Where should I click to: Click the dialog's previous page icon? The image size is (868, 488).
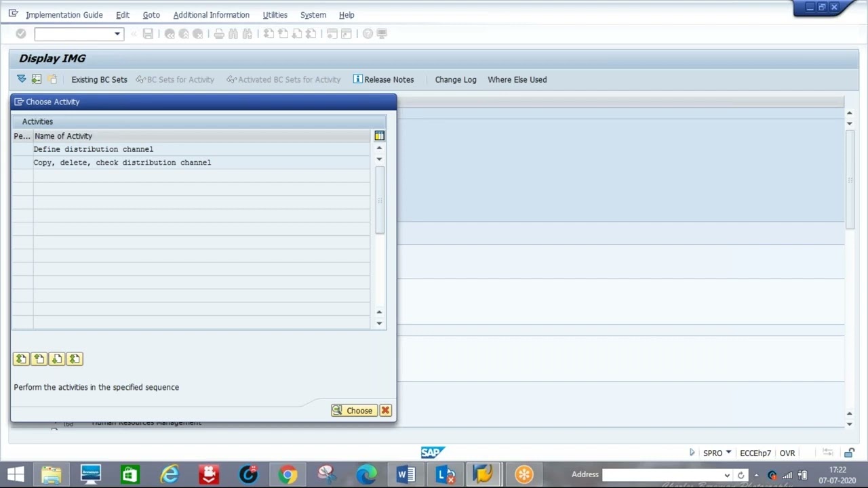[39, 359]
